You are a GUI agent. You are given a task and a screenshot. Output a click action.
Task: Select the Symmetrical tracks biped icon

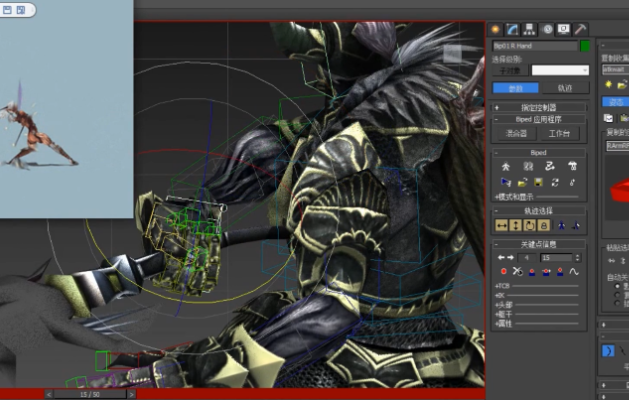(x=562, y=225)
